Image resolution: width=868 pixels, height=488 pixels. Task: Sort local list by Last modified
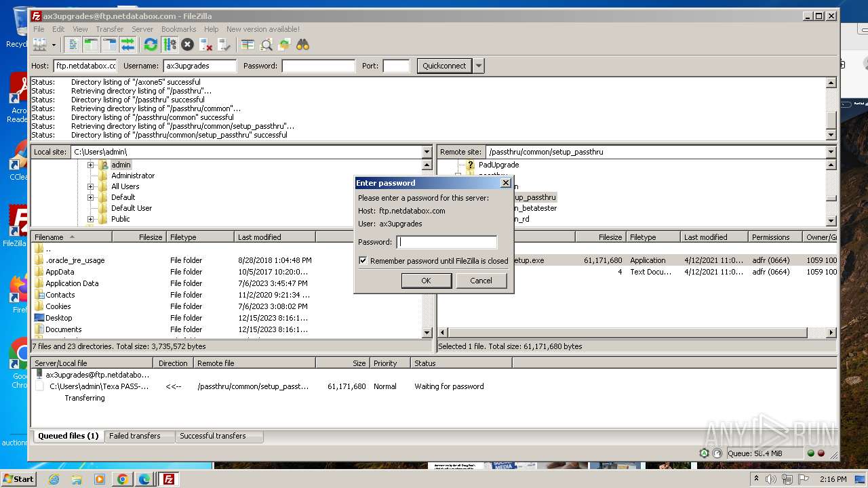(x=275, y=237)
